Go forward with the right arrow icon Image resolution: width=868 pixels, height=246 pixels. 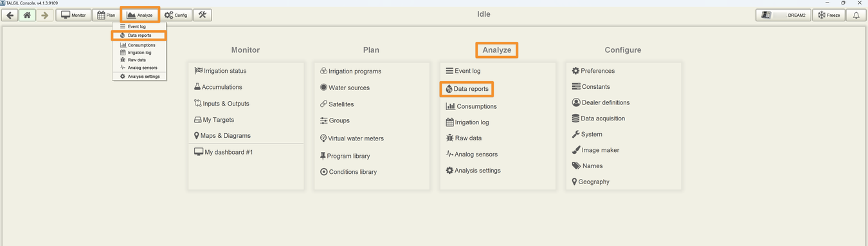click(44, 15)
